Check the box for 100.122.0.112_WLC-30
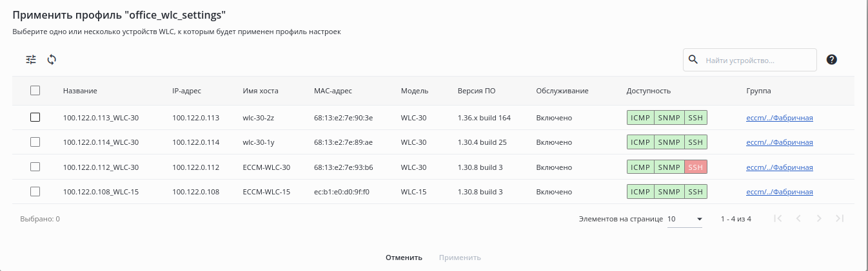Screen dimensions: 868x271 [x=35, y=167]
